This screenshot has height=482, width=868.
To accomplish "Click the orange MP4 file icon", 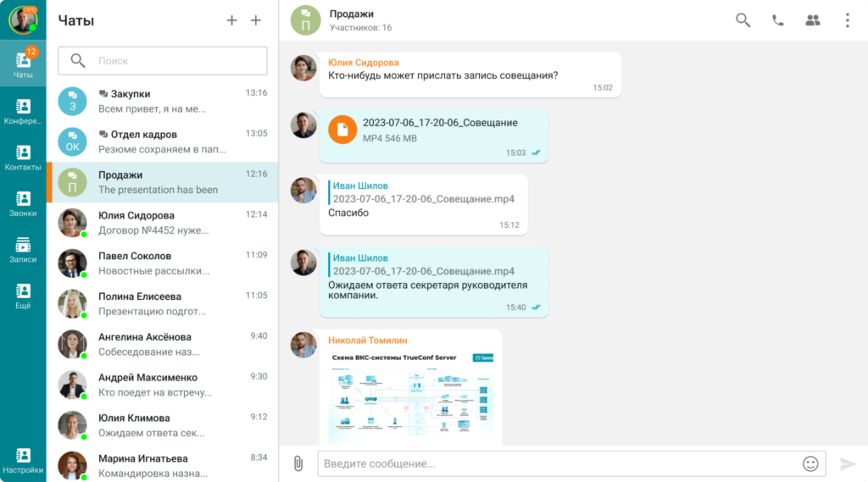I will (342, 130).
